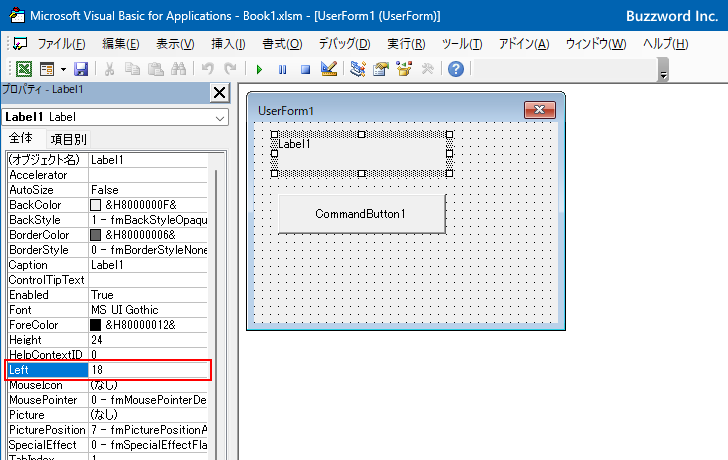Select the Enabled property value True
The width and height of the screenshot is (728, 460).
point(148,295)
